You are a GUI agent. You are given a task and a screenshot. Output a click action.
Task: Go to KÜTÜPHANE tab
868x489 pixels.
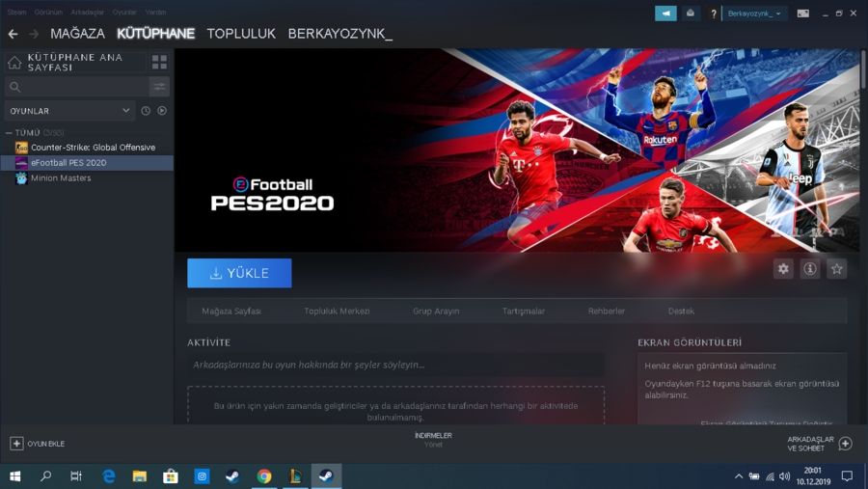155,34
